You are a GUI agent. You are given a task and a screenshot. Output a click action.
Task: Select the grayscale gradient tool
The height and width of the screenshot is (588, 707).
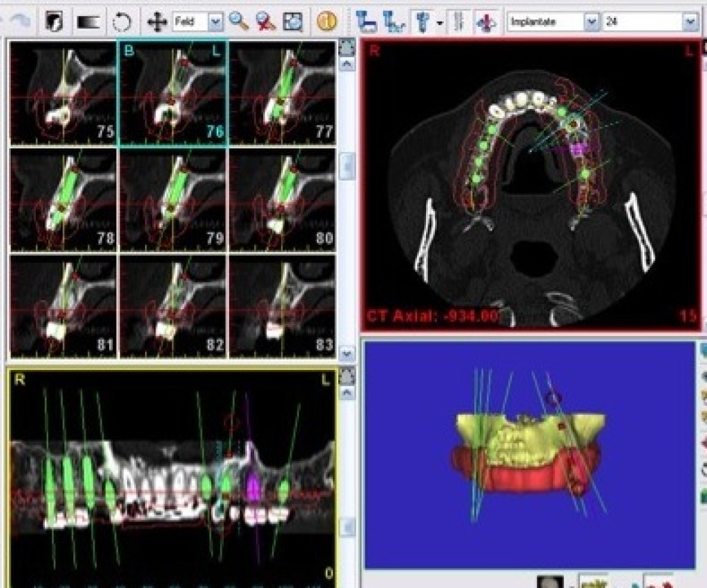tap(88, 21)
